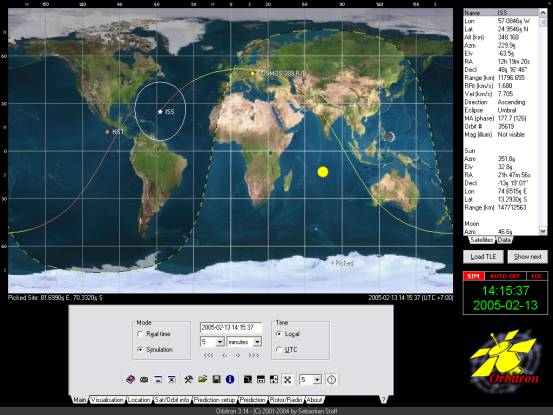Image resolution: width=553 pixels, height=415 pixels.
Task: Click the satellite info panel scrollbar
Action: pos(543,122)
